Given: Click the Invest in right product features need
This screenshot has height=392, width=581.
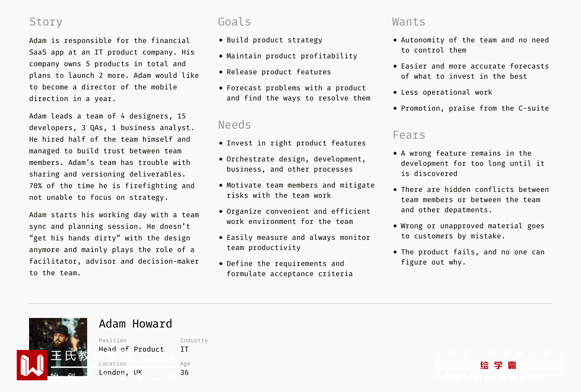Looking at the screenshot, I should pyautogui.click(x=296, y=143).
